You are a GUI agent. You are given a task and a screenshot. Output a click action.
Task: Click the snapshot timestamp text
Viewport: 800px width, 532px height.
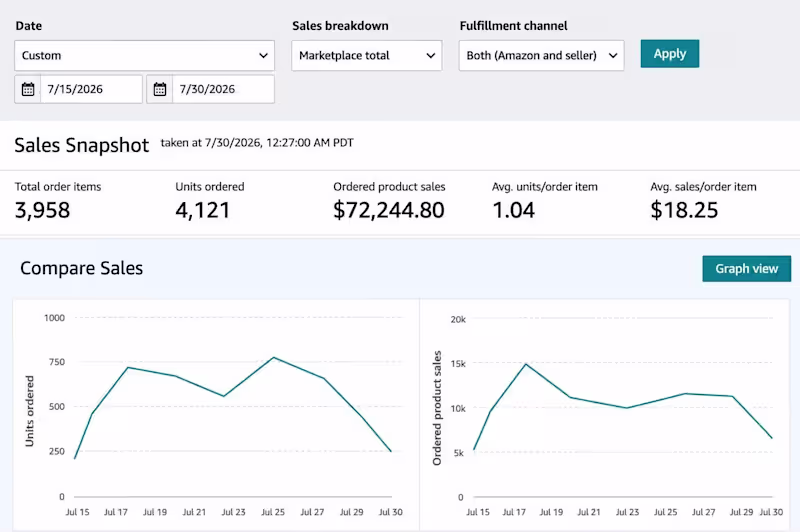tap(257, 143)
